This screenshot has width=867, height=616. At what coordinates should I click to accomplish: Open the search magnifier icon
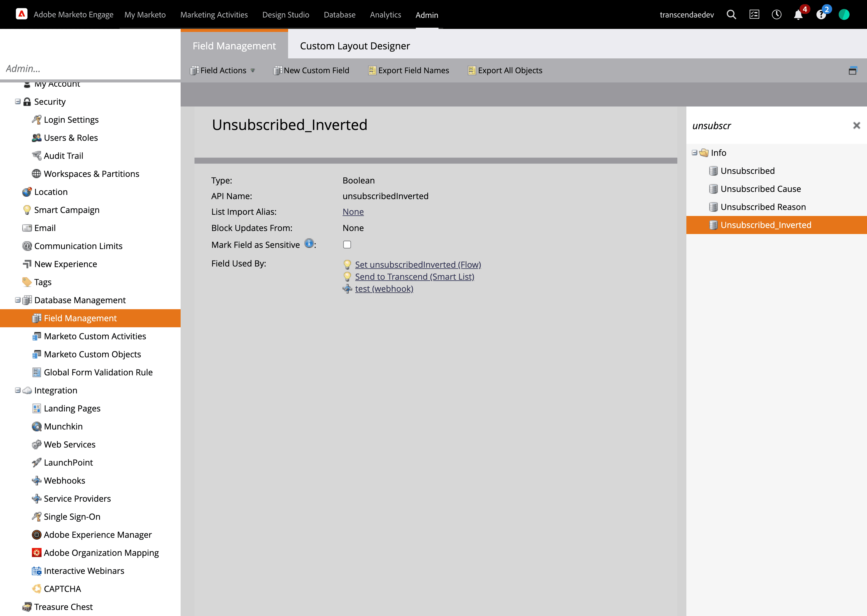click(732, 14)
